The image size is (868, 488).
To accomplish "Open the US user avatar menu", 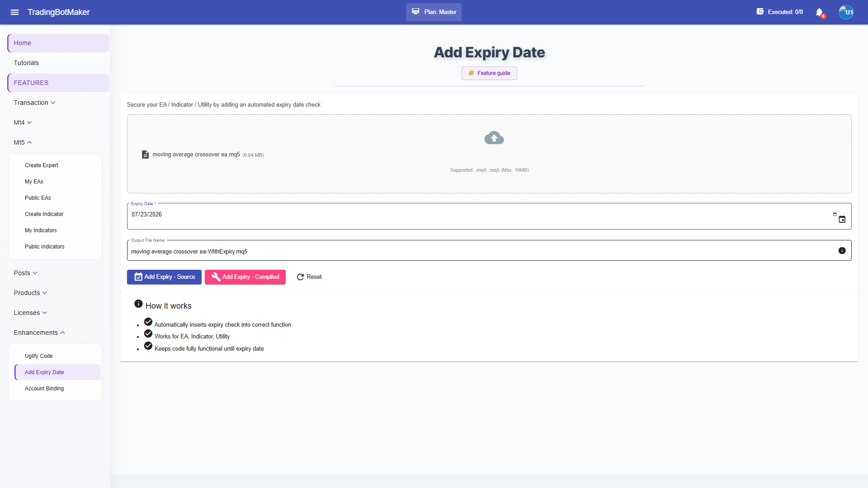I will pos(846,12).
